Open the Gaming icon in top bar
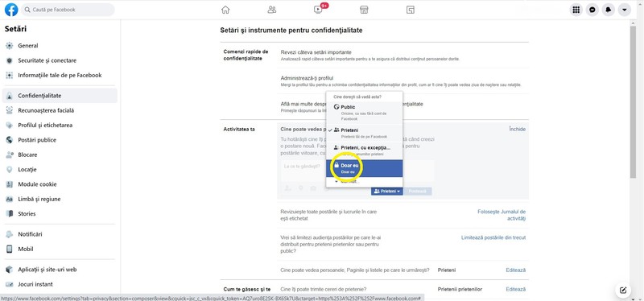The height and width of the screenshot is (301, 644). [x=410, y=10]
